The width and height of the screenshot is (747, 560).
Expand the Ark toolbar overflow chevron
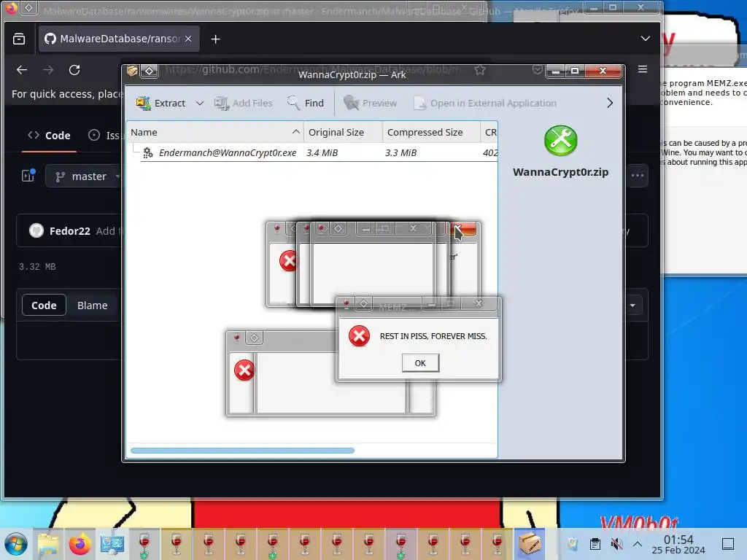point(610,103)
